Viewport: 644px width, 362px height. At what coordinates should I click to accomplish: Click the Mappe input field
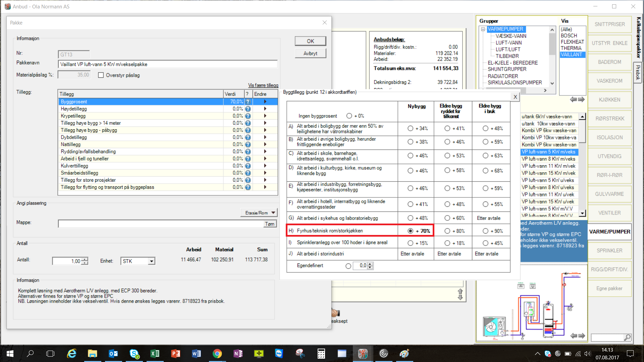click(161, 224)
